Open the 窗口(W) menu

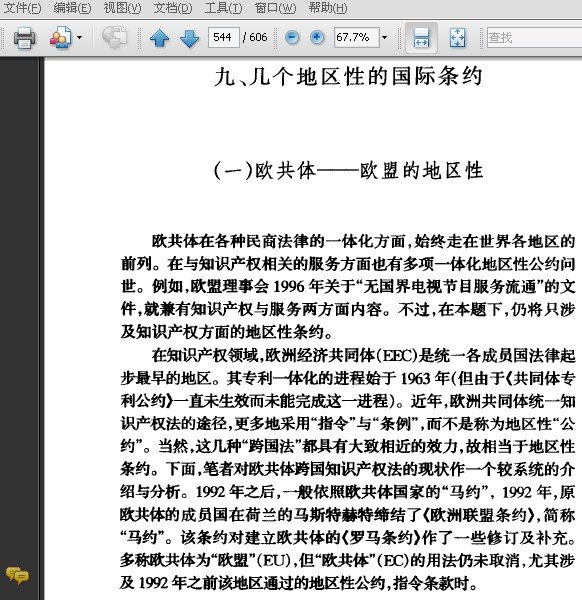(276, 8)
